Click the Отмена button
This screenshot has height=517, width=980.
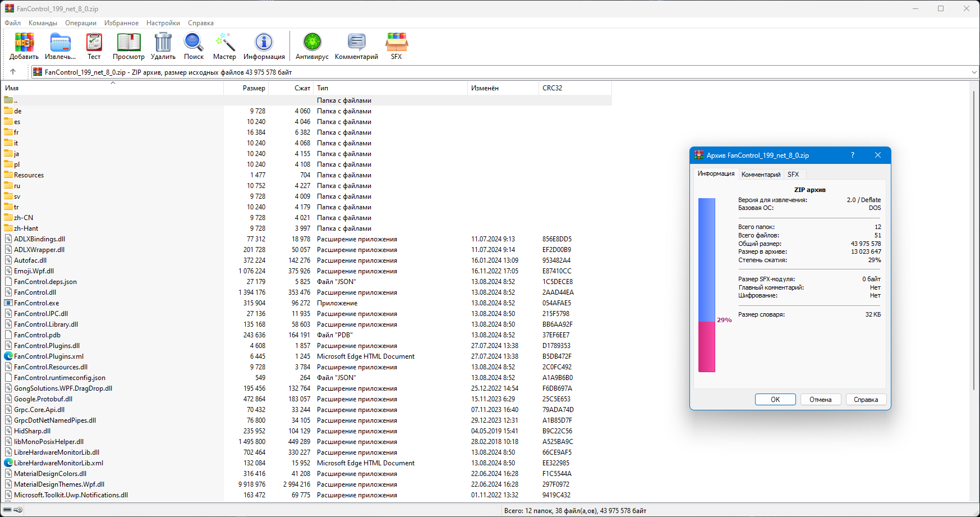(x=820, y=400)
